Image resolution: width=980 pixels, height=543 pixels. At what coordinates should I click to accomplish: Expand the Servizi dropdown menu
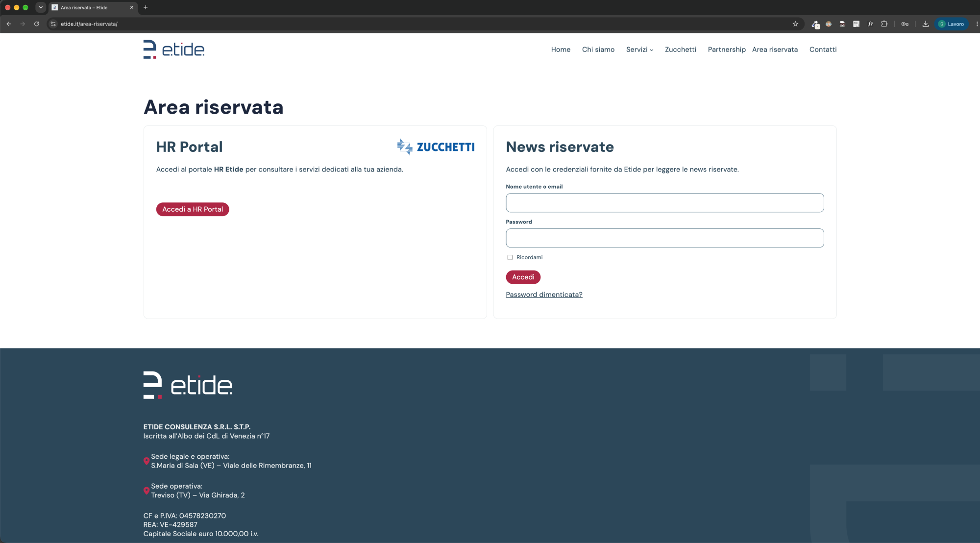tap(639, 49)
